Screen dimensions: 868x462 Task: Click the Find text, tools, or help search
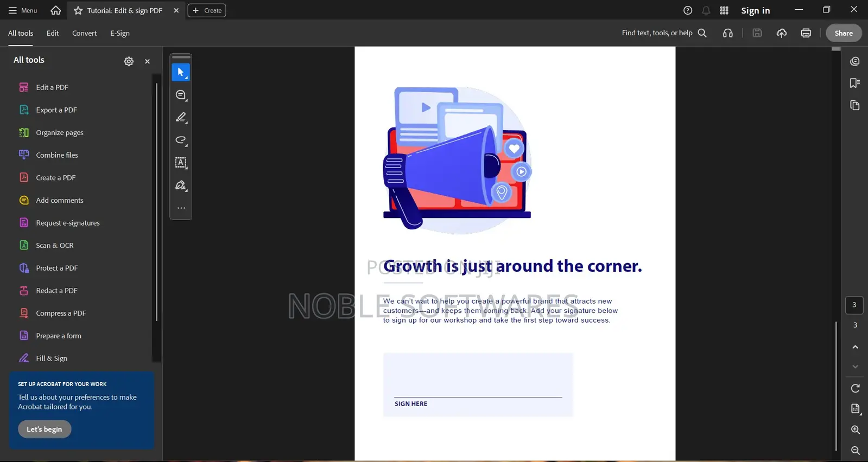click(x=664, y=33)
